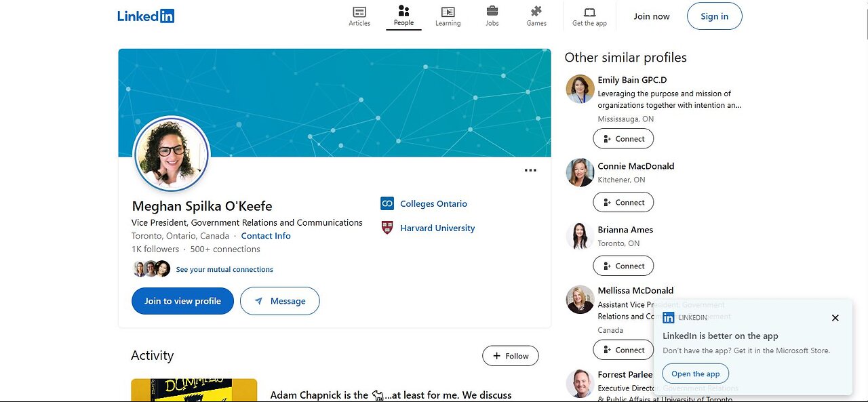Click the Get the app laptop icon

590,12
